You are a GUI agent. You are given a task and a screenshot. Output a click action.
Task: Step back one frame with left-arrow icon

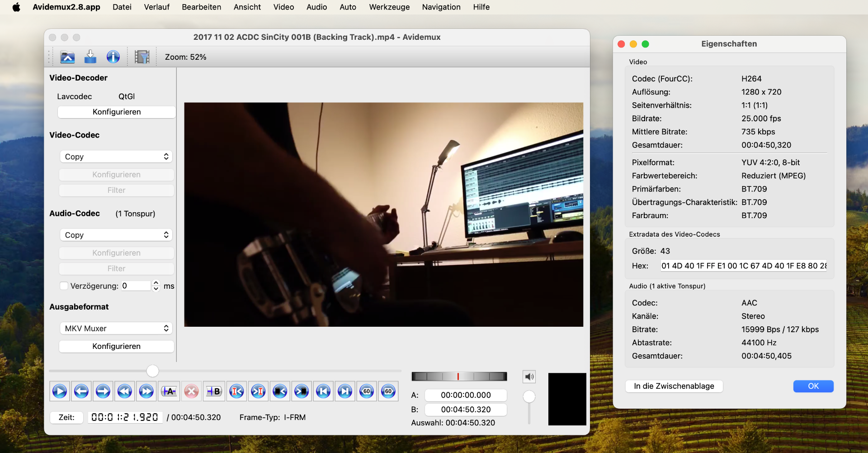tap(81, 391)
